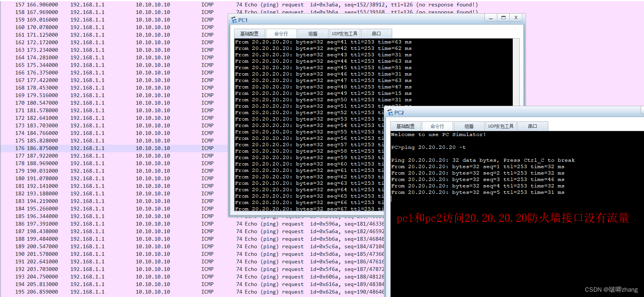Open the 基础配置 tab in PC2 window
This screenshot has height=297, width=644.
[x=405, y=126]
